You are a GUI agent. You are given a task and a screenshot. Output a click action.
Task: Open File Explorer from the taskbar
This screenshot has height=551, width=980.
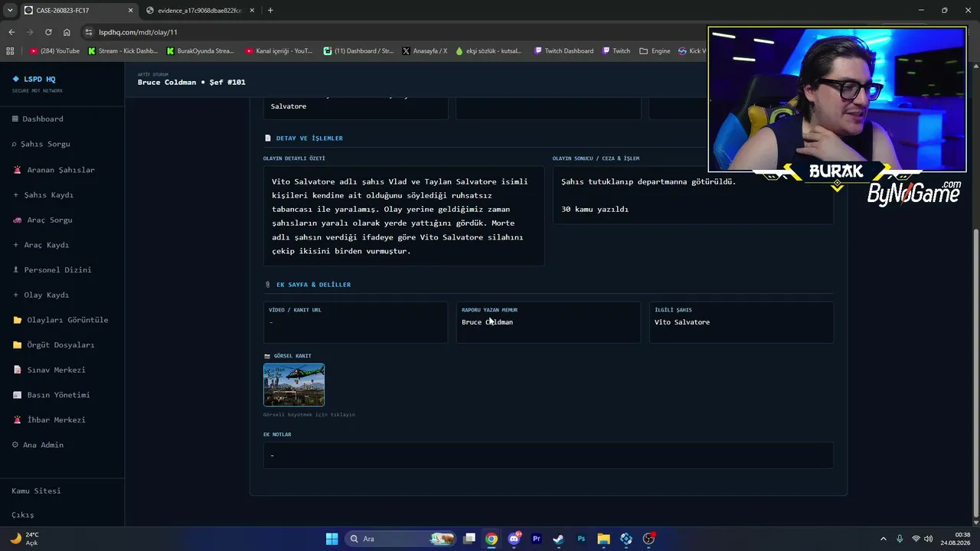(603, 539)
